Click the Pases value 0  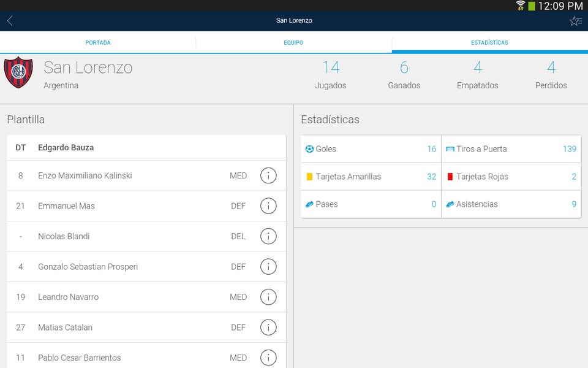[x=434, y=204]
